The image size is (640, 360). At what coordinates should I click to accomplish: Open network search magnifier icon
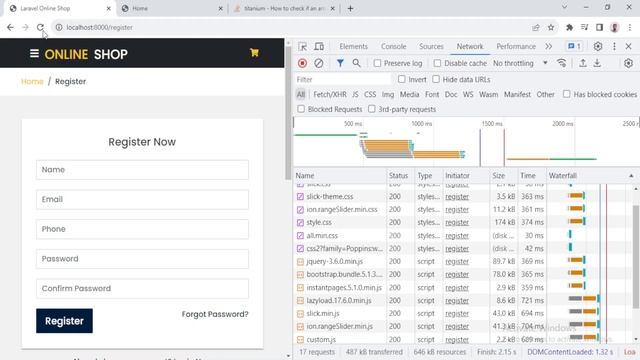357,63
